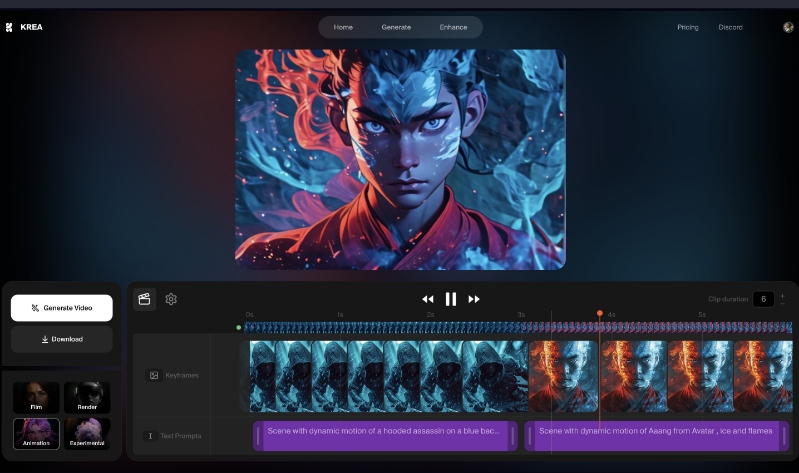Pick the Experimental style thumbnail
The image size is (799, 473).
coord(87,433)
